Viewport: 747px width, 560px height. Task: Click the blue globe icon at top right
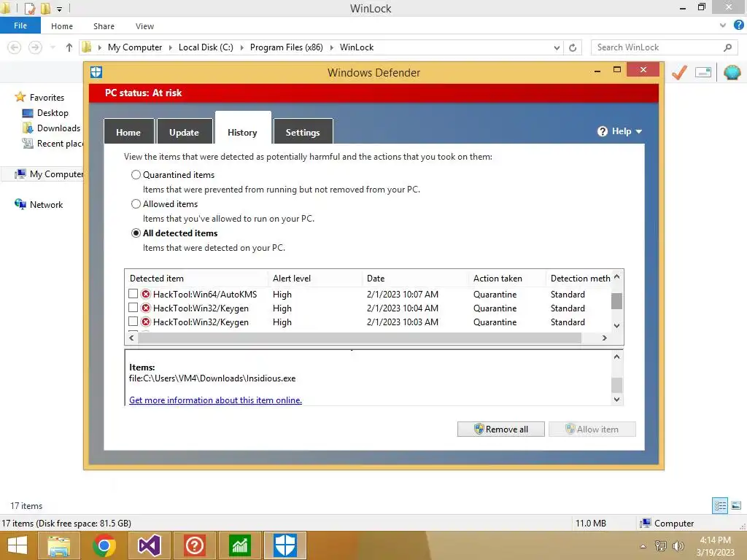click(732, 72)
